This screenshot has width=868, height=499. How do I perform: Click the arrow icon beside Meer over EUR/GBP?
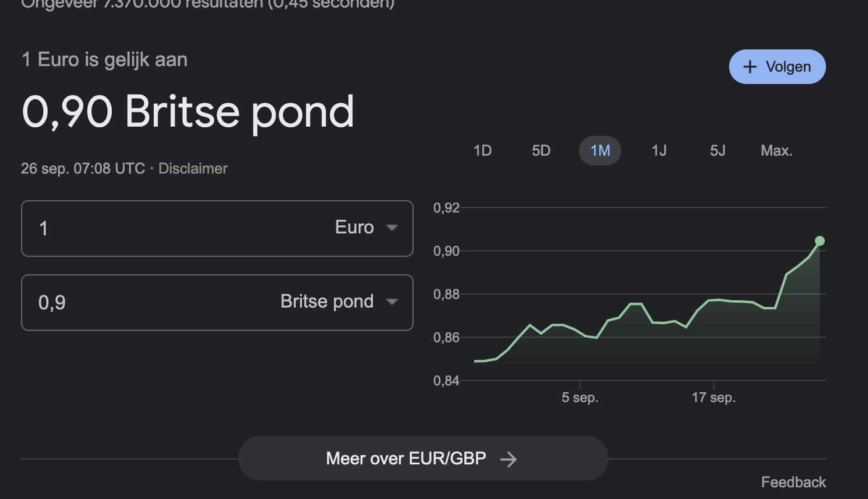[508, 459]
